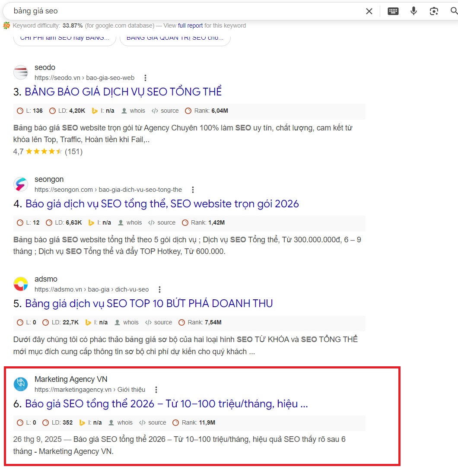The width and height of the screenshot is (458, 476).
Task: Open whois for the Marketing Agency VN result
Action: 121,422
